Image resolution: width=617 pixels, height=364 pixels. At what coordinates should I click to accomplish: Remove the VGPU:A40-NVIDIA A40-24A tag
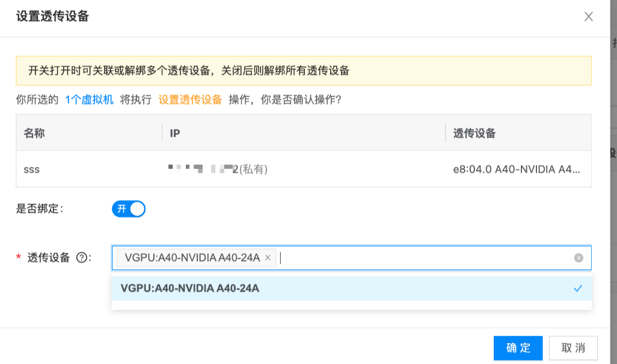point(268,258)
